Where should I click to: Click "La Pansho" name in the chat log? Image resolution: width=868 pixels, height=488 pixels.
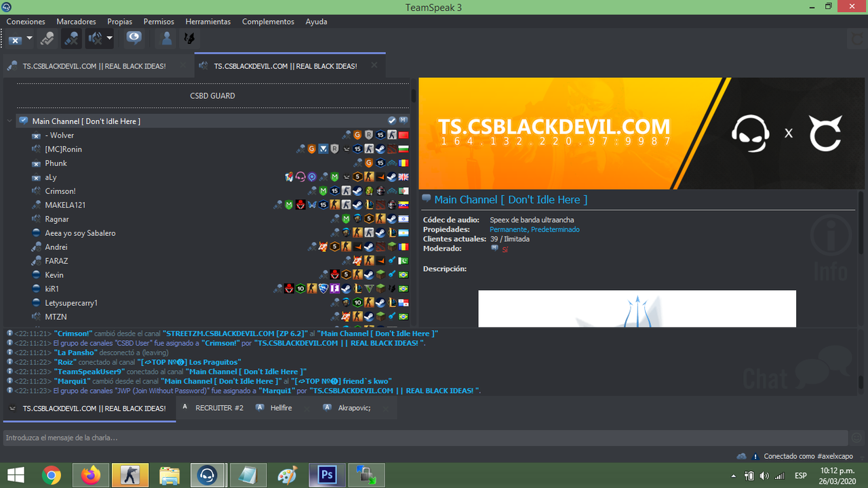75,352
